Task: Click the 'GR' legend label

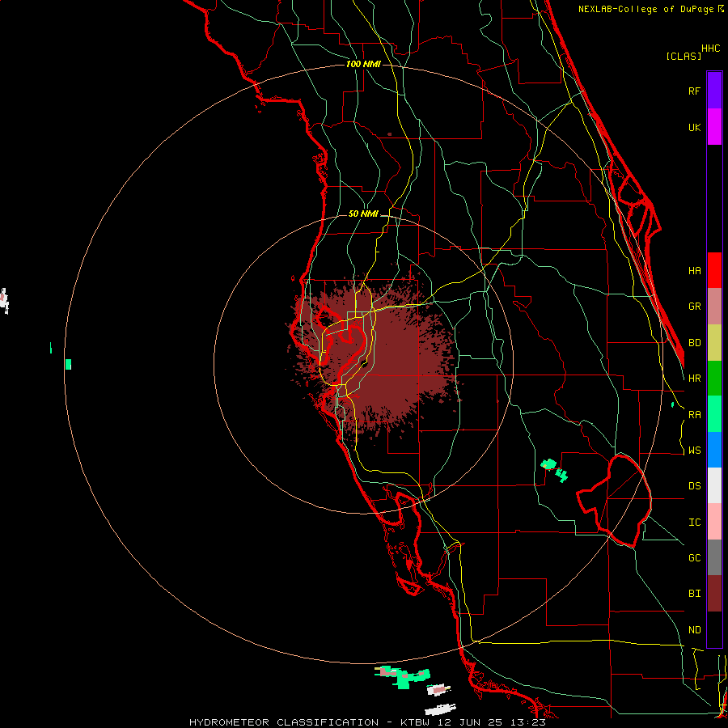Action: coord(695,307)
